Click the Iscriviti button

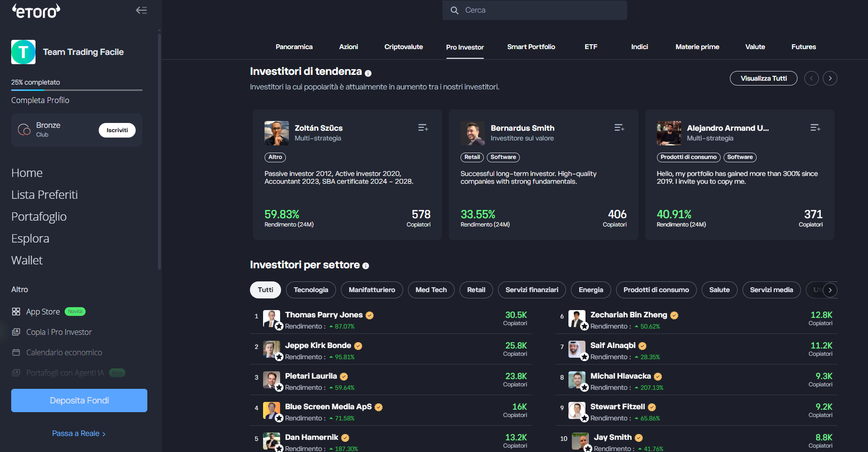pyautogui.click(x=117, y=130)
